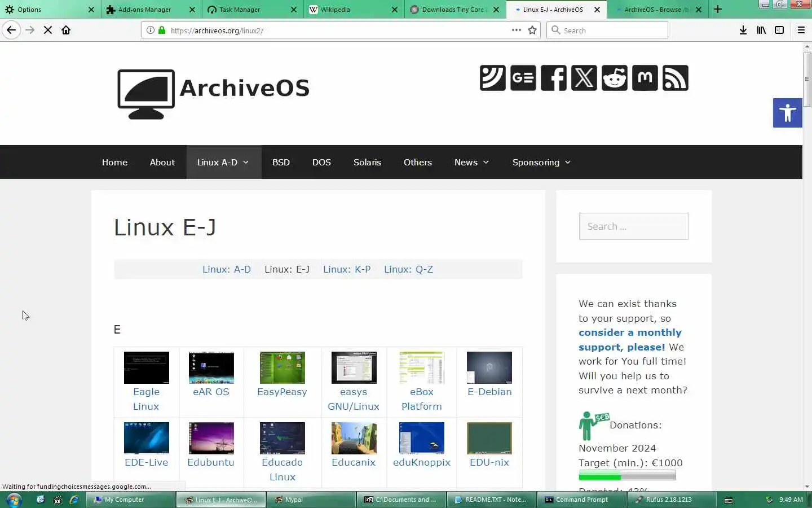Image resolution: width=812 pixels, height=508 pixels.
Task: Go to Linux: A-D page link
Action: point(227,269)
